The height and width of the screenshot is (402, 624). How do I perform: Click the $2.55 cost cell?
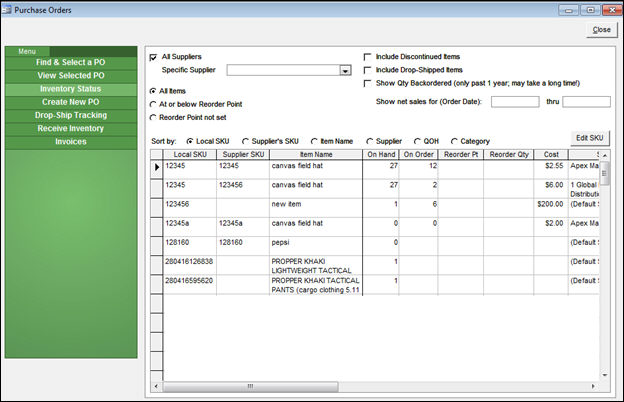click(551, 170)
